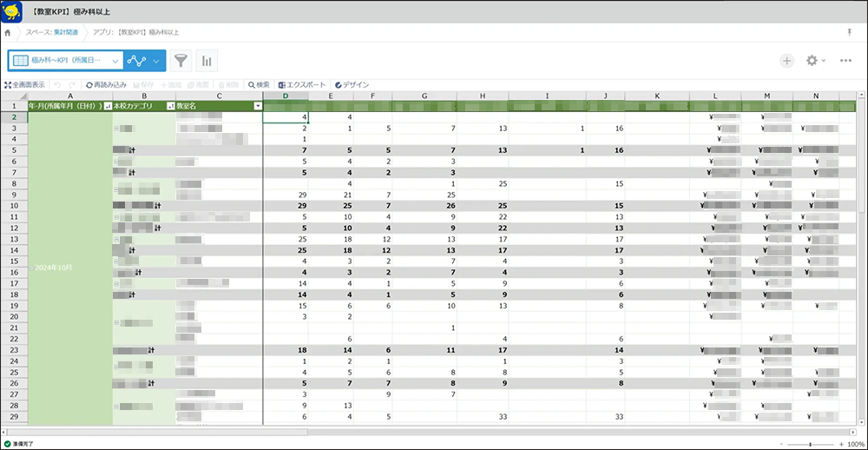Viewport: 868px width, 450px height.
Task: Click 100% zoom level text
Action: pos(856,444)
